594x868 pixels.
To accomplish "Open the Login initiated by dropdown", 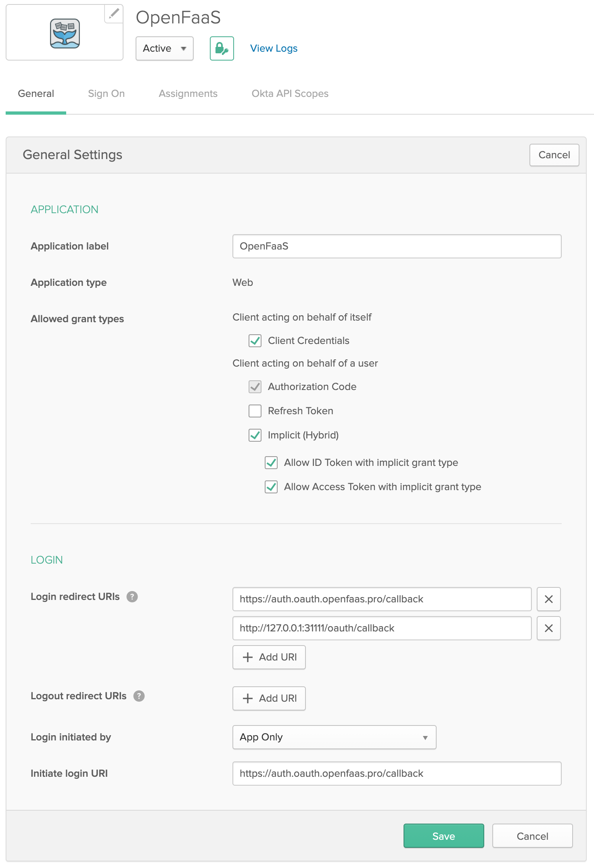I will [335, 737].
